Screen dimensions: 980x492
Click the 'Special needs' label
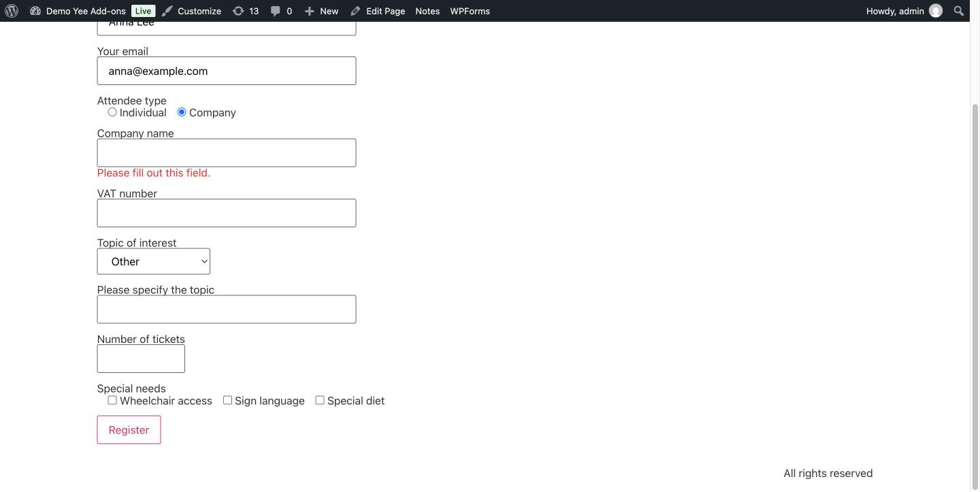[x=131, y=389]
